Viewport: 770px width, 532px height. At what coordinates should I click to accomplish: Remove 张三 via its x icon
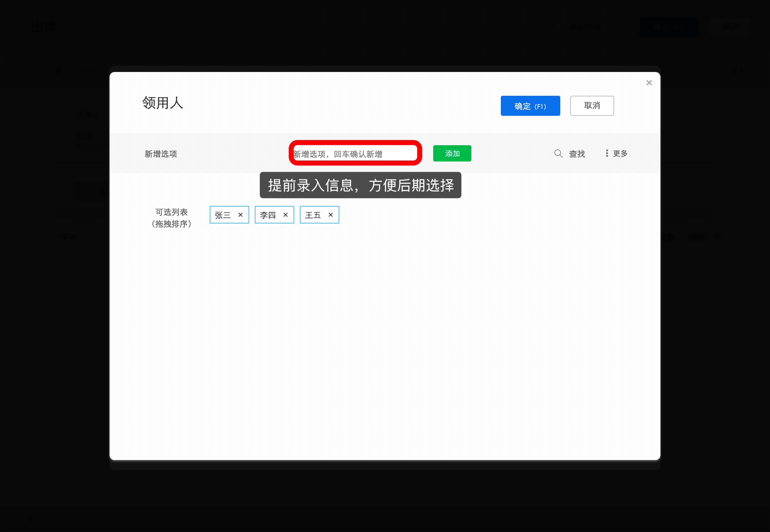click(x=240, y=215)
